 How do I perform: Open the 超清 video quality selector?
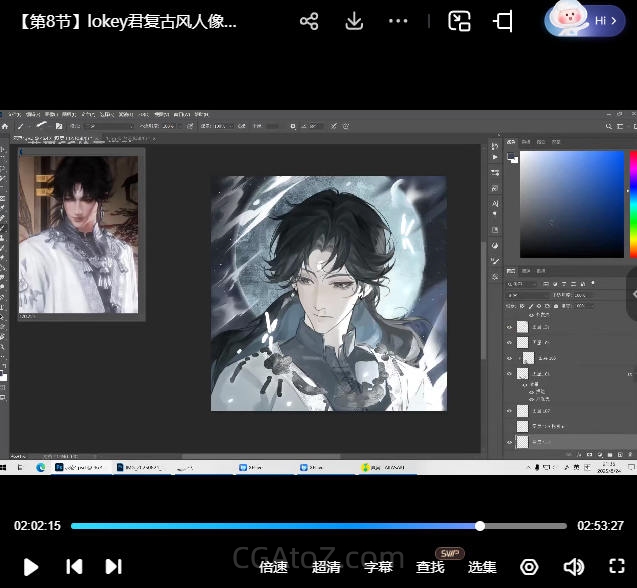click(326, 567)
